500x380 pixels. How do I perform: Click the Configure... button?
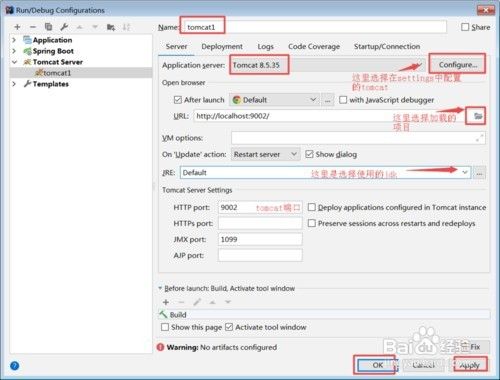point(458,65)
